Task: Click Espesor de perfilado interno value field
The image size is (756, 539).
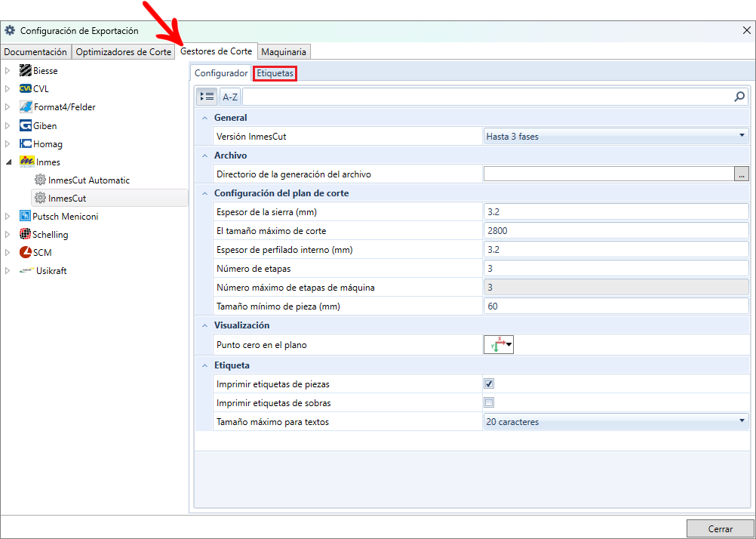Action: (616, 249)
